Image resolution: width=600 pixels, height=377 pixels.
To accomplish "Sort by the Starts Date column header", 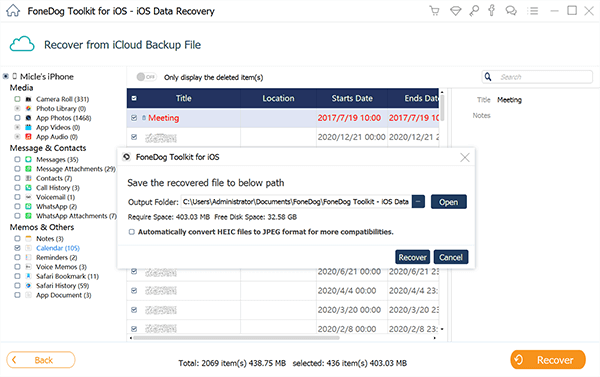I will point(352,98).
